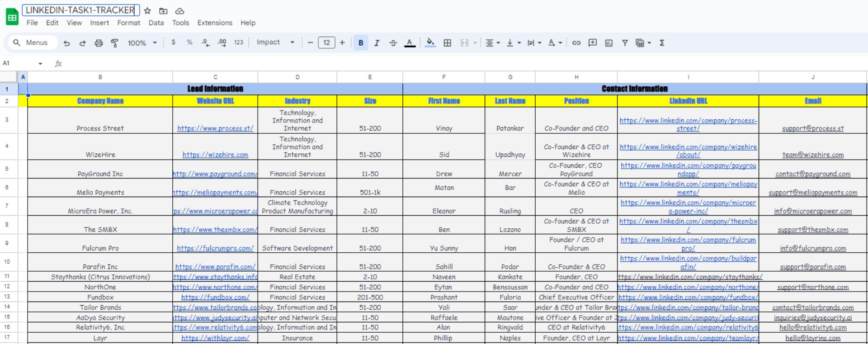Open the View menu
The height and width of the screenshot is (344, 868).
(x=74, y=23)
